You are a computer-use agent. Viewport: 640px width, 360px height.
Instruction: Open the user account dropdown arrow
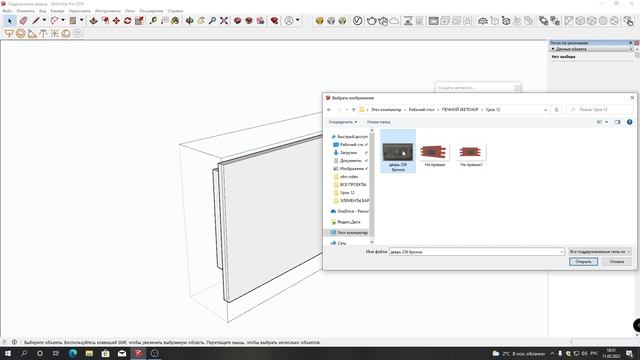[x=298, y=20]
